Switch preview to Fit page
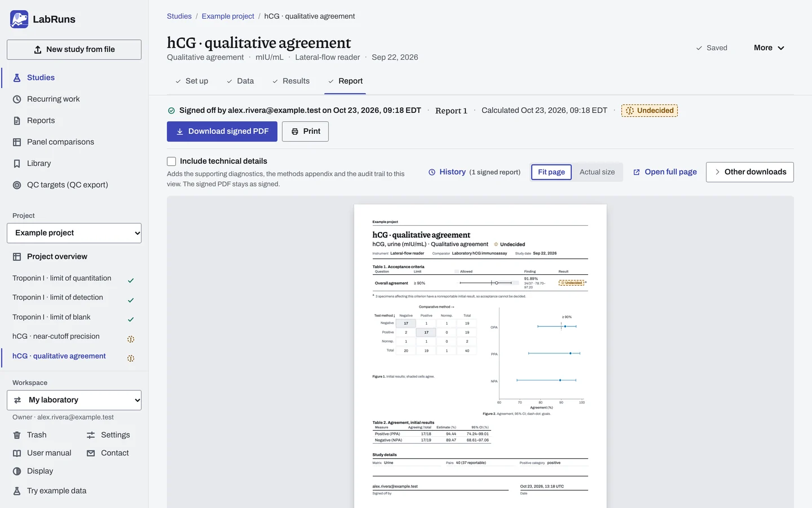The image size is (812, 508). point(551,172)
